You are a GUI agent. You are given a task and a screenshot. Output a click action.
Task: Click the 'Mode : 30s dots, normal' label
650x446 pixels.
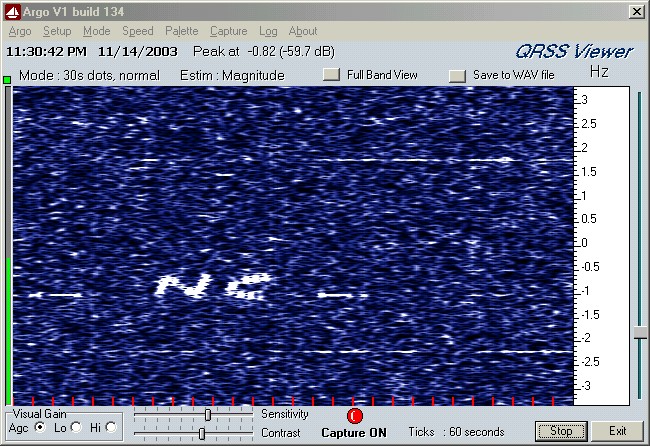89,75
